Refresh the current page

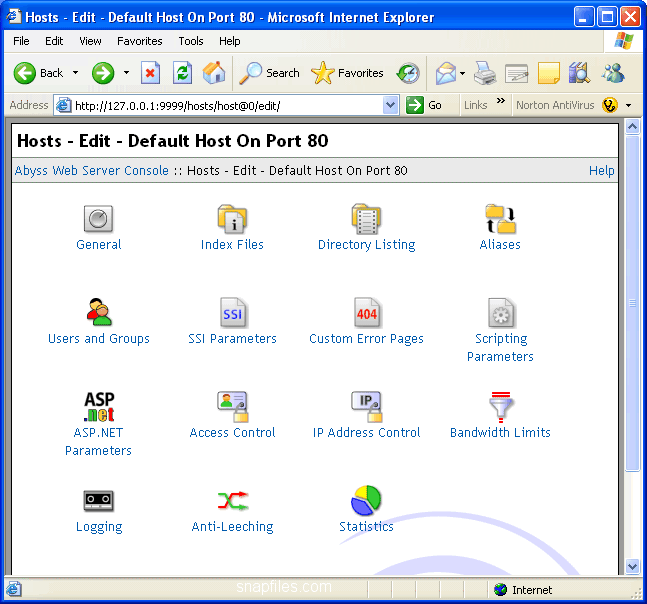182,73
